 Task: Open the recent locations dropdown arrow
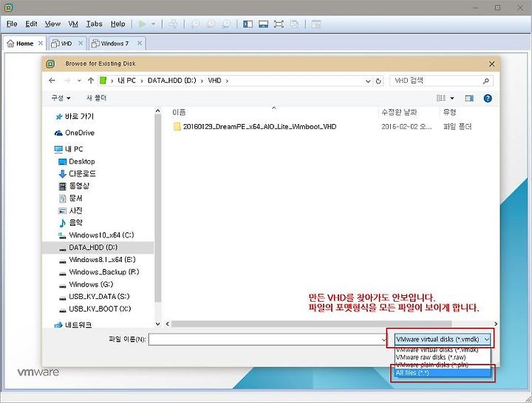coord(79,80)
